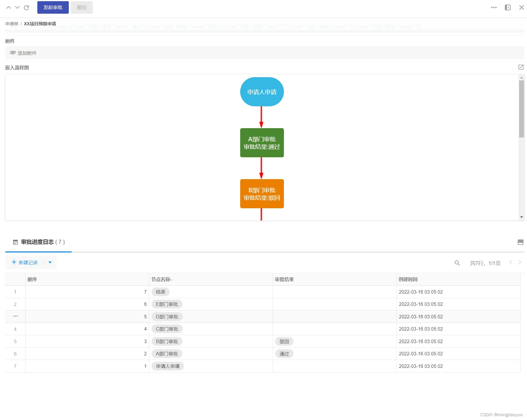Click the orange B部门审批 flowchart node
The height and width of the screenshot is (420, 527).
262,194
